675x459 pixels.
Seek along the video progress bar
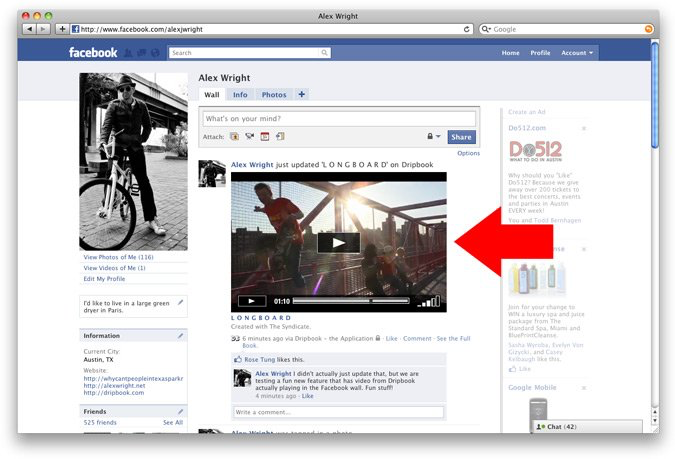pyautogui.click(x=351, y=301)
